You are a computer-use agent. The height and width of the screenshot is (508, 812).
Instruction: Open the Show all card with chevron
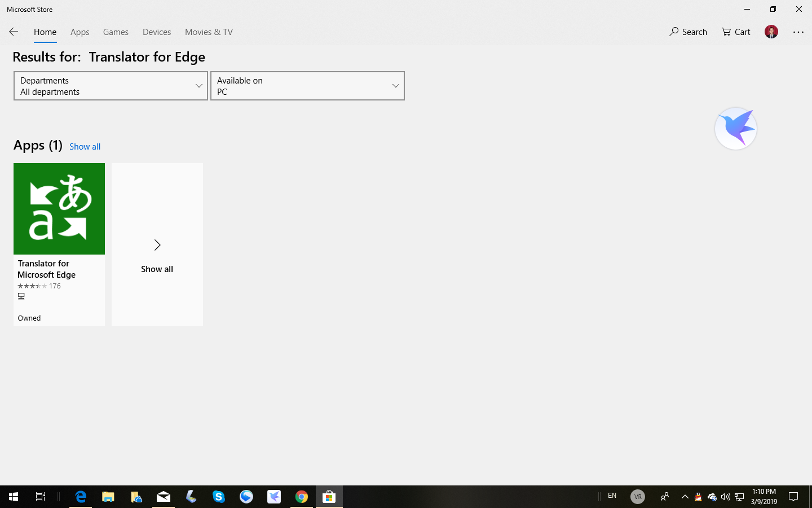[157, 244]
